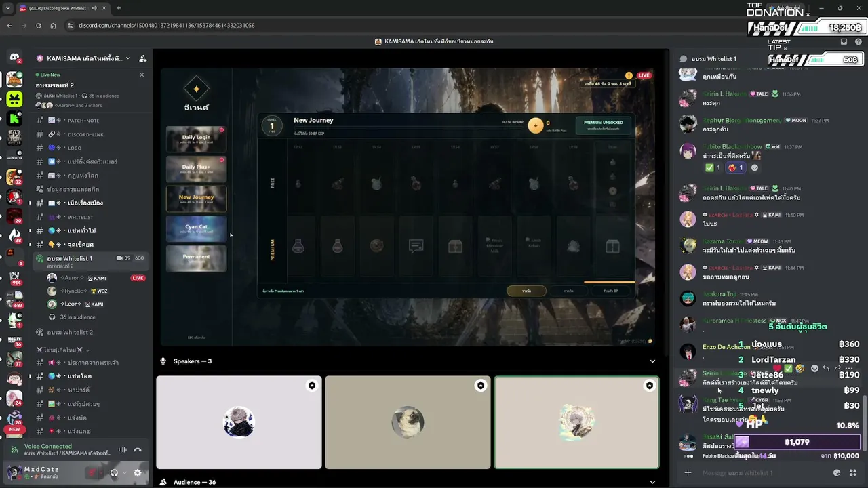868x488 pixels.
Task: Click the gold Battle Pass coin icon
Action: 536,125
